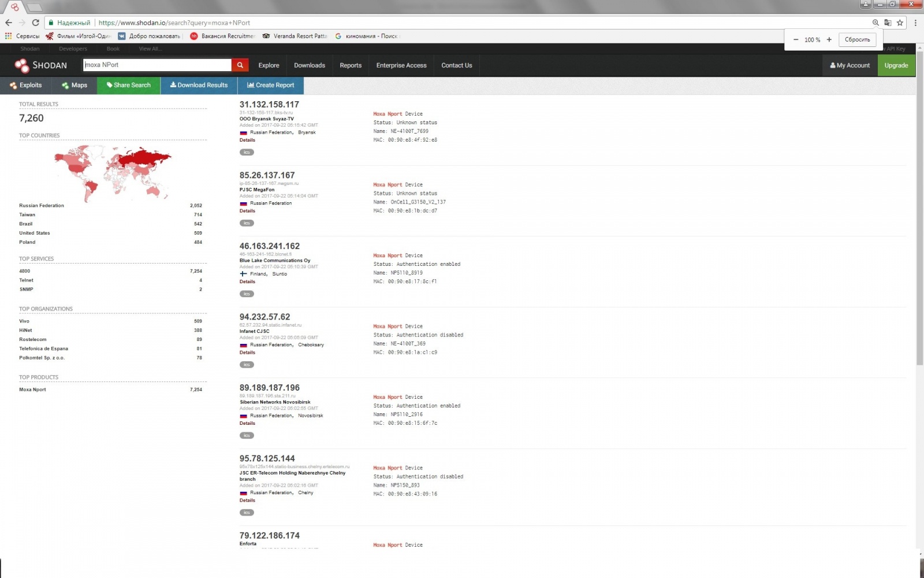Viewport: 924px width, 578px height.
Task: Open the Добро пожаловать bookmark
Action: pyautogui.click(x=150, y=36)
